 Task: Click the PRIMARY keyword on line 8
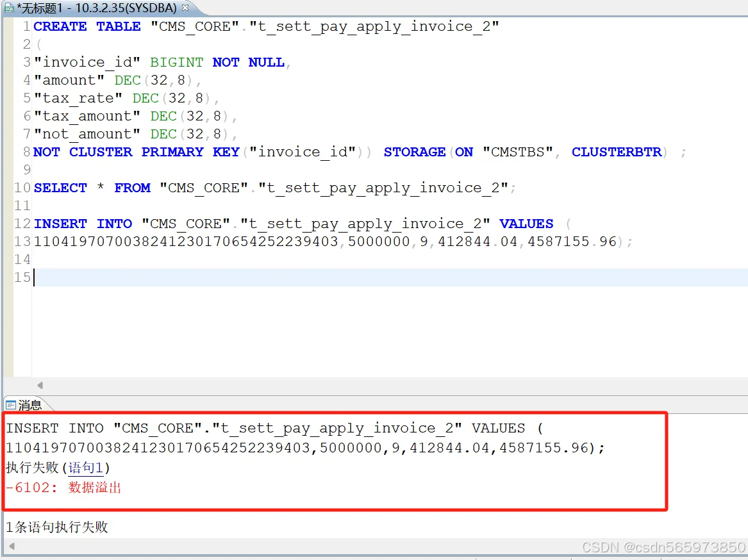172,152
